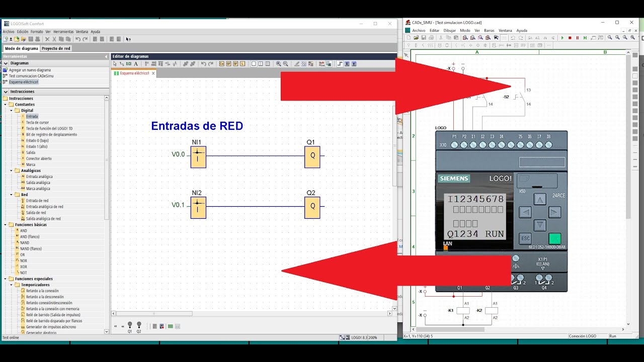644x362 pixels.
Task: Open a file in LOGO!Soft Comfort toolbar
Action: [x=17, y=39]
